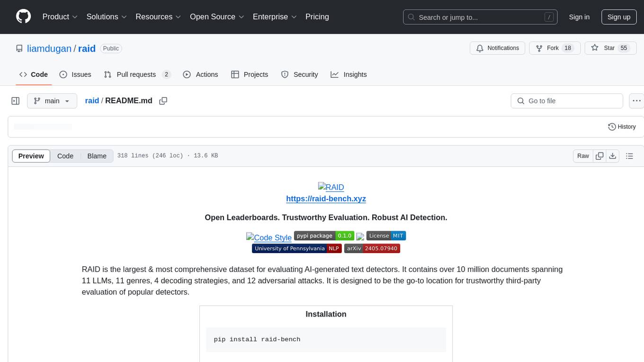Image resolution: width=644 pixels, height=362 pixels.
Task: Open the https://raid-bench.xyz link
Action: (x=326, y=199)
